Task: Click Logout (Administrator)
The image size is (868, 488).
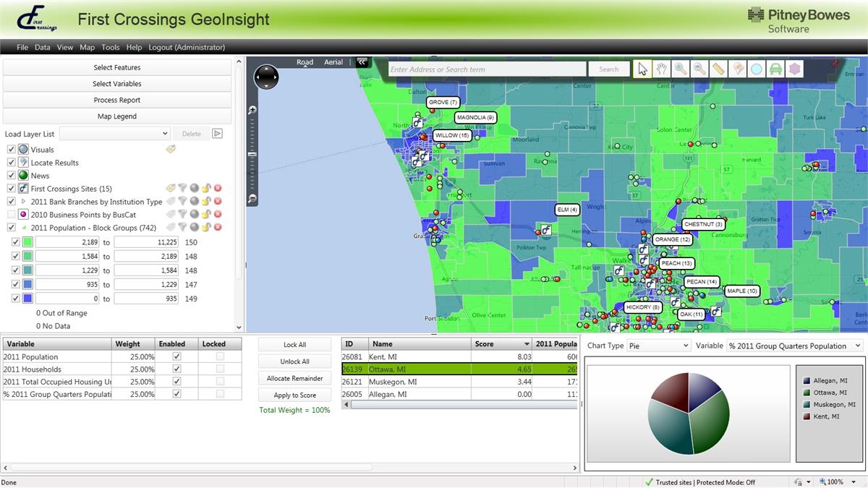Action: point(187,47)
